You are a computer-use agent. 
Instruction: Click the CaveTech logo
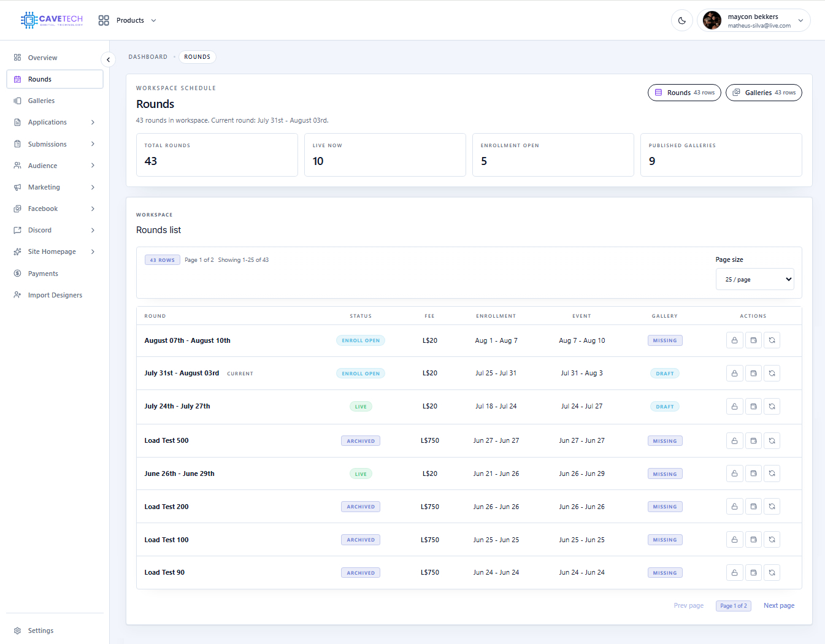pos(52,20)
